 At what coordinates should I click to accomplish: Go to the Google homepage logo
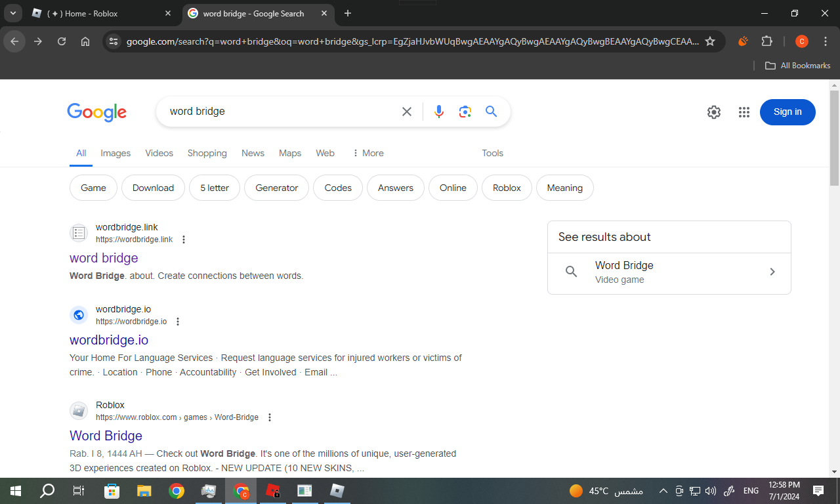(x=96, y=112)
